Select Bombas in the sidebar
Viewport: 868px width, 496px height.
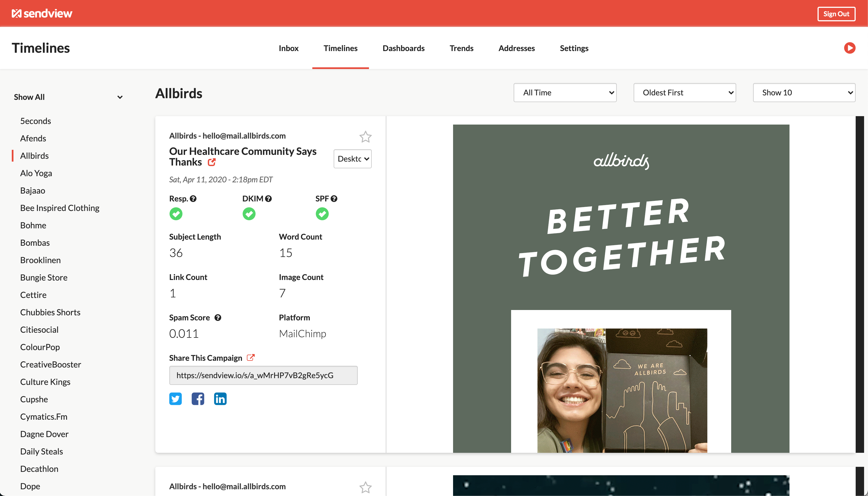point(35,243)
